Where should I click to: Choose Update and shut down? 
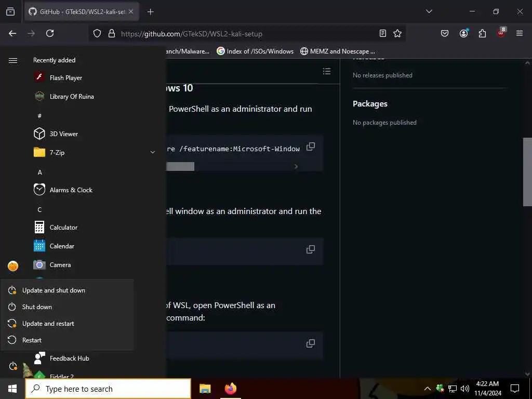pyautogui.click(x=67, y=290)
